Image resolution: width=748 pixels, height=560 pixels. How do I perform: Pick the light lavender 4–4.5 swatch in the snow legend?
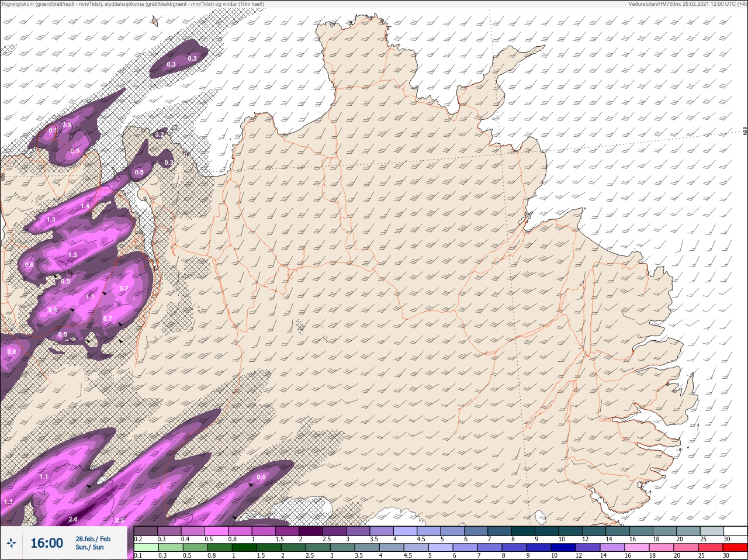[406, 531]
